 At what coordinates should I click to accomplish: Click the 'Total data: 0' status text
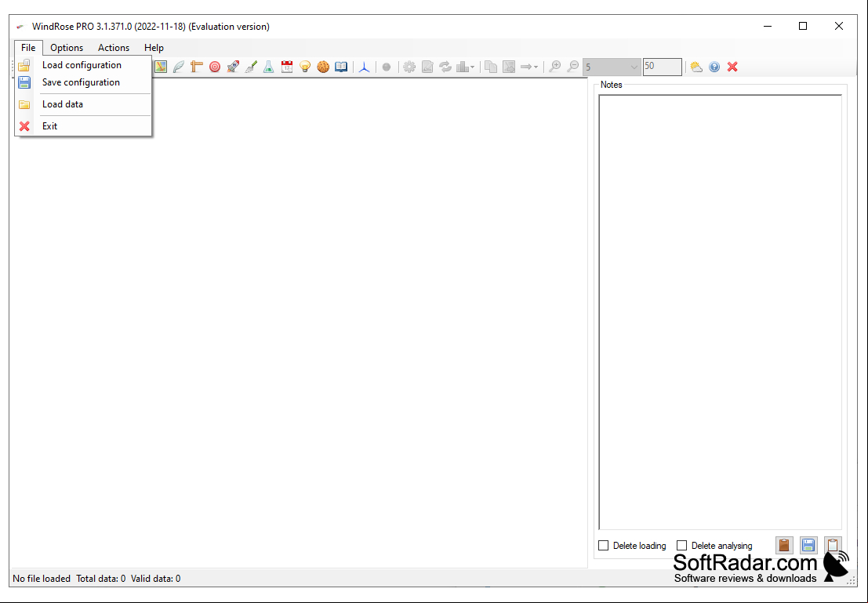(100, 579)
